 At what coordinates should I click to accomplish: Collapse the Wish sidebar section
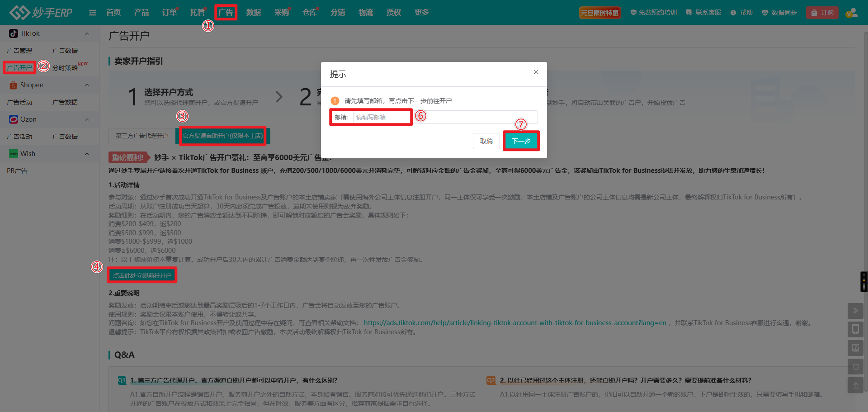pos(87,154)
